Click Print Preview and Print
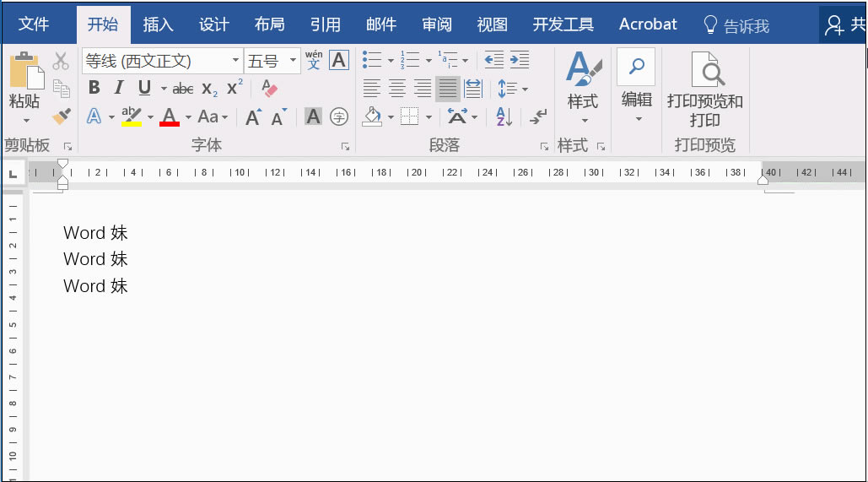 click(704, 89)
